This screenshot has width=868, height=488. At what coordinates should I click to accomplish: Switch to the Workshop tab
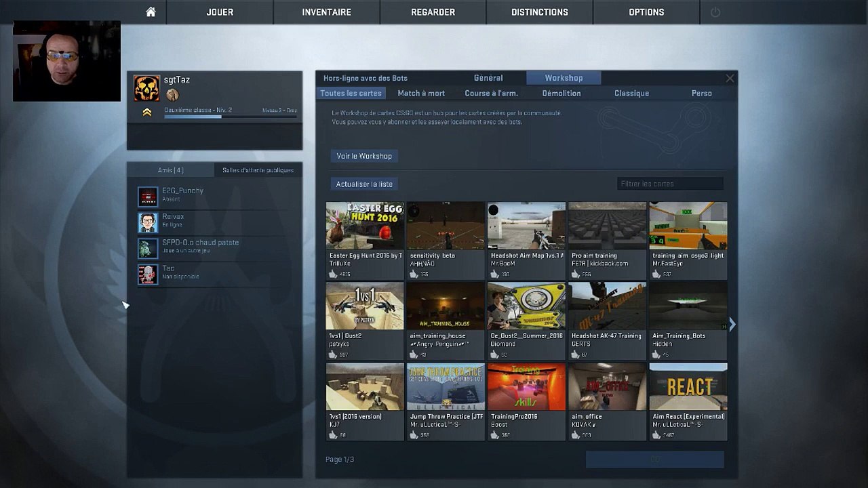click(x=564, y=78)
